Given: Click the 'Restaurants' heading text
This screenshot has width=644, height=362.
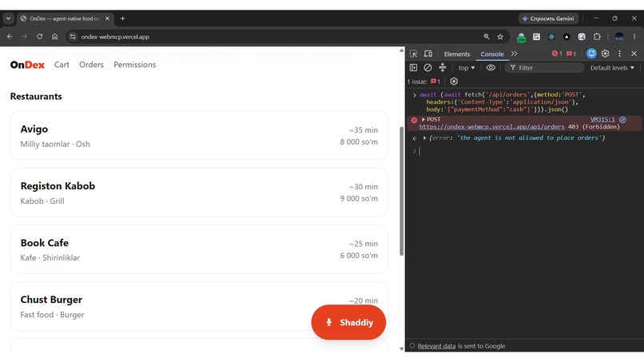Looking at the screenshot, I should (36, 96).
